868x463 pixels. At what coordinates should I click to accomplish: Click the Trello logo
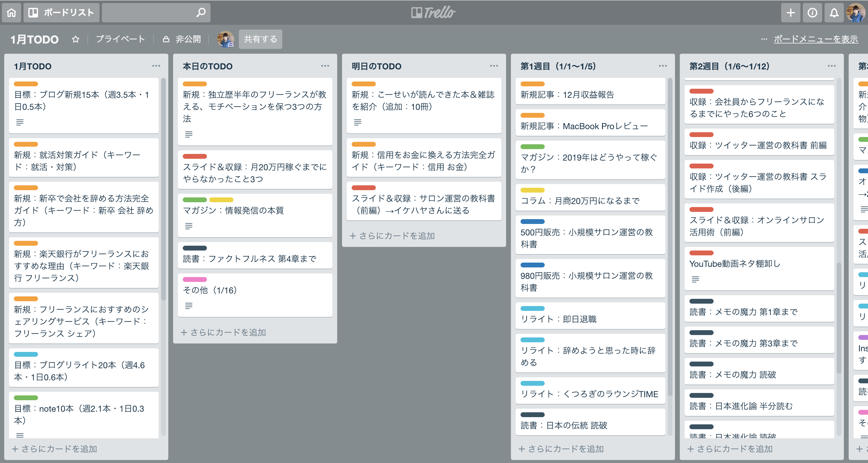pyautogui.click(x=434, y=12)
